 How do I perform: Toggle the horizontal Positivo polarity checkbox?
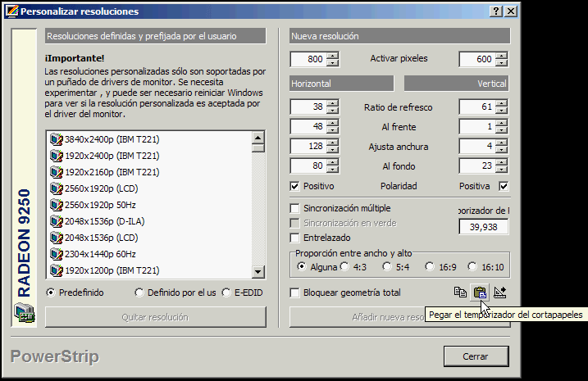294,186
